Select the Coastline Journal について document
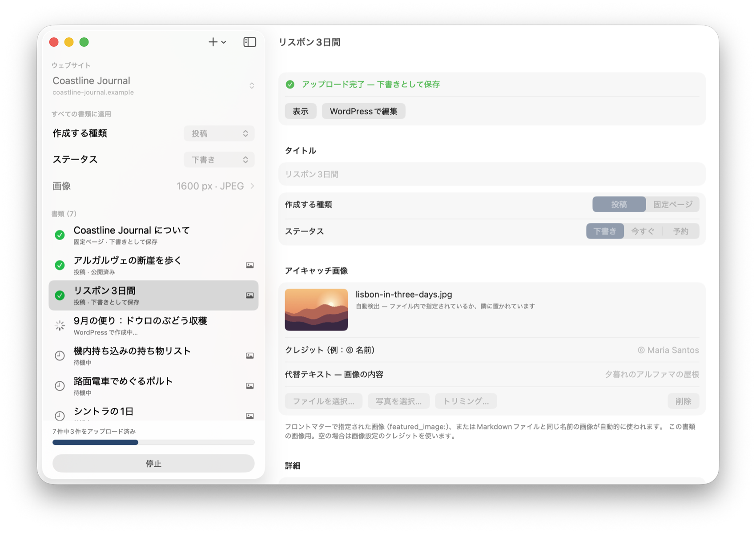This screenshot has width=756, height=533. 153,235
